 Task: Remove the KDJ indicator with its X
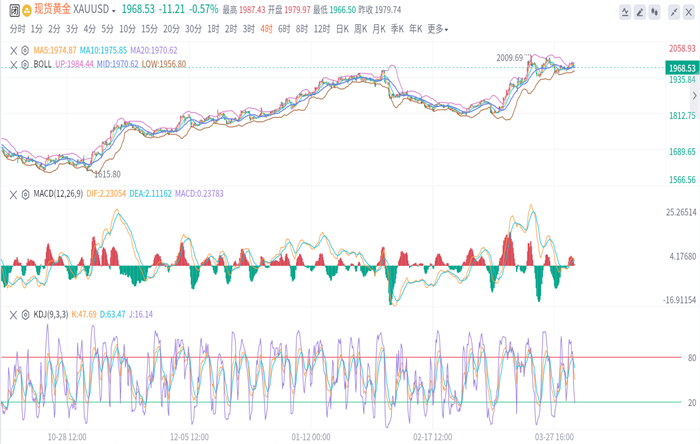[13, 315]
